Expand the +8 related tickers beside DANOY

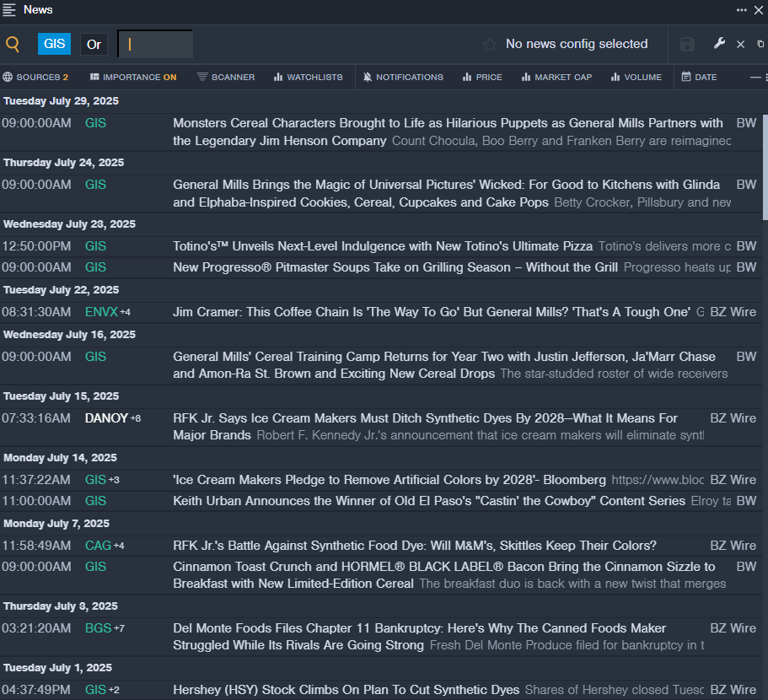click(x=136, y=418)
